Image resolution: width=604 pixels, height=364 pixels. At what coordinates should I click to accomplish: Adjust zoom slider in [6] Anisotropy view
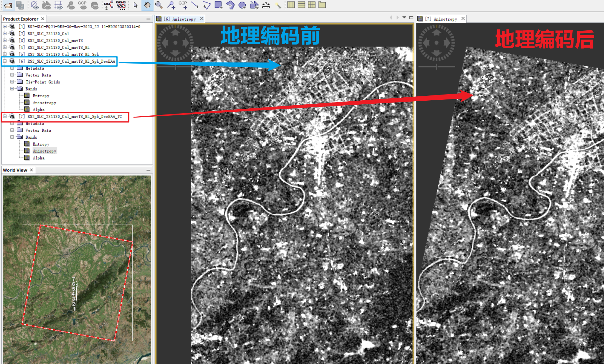176,67
